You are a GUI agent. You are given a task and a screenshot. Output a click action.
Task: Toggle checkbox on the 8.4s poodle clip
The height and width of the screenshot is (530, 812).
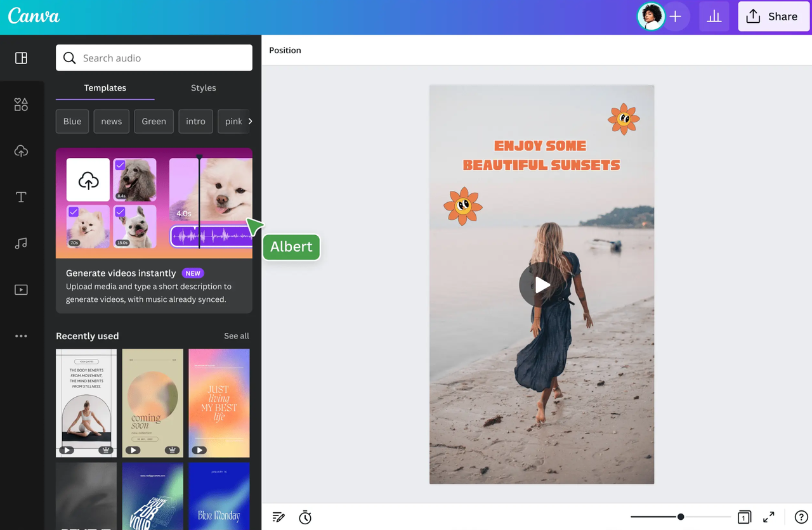pyautogui.click(x=120, y=165)
